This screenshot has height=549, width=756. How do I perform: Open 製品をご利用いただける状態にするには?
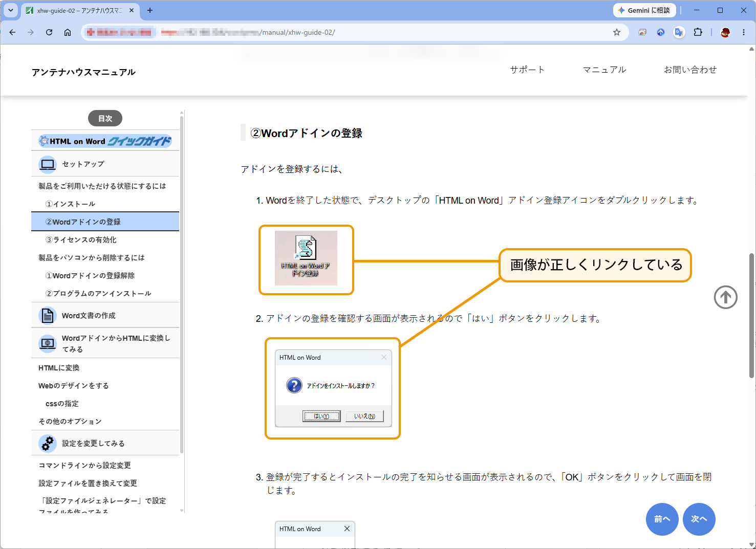pos(102,186)
